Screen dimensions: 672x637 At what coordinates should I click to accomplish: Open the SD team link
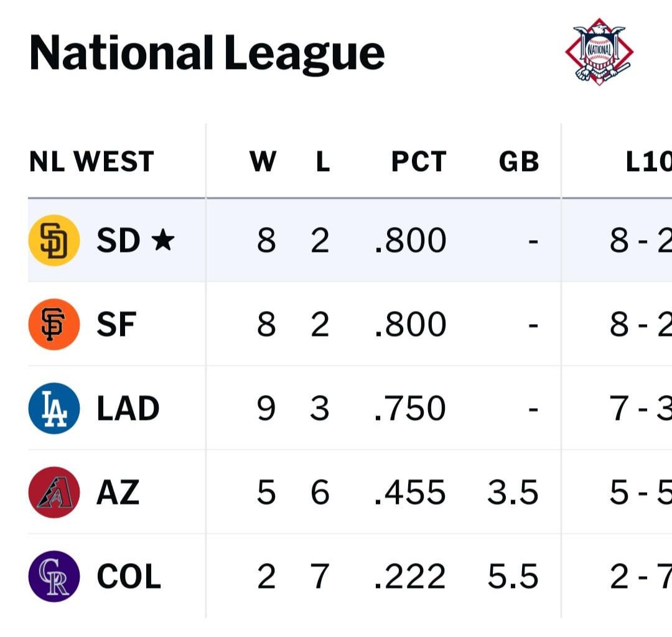[x=118, y=240]
